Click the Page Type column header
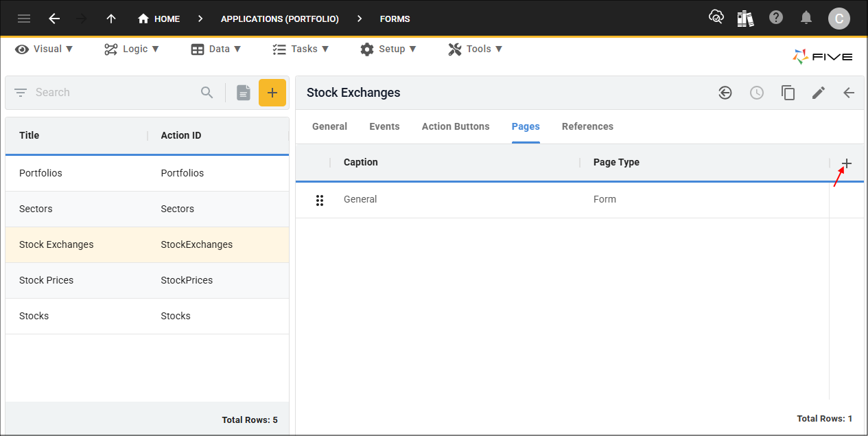The width and height of the screenshot is (868, 436). pos(616,162)
